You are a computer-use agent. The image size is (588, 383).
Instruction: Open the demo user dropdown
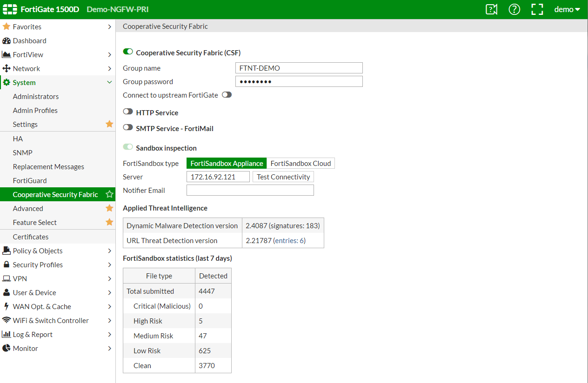[x=567, y=9]
